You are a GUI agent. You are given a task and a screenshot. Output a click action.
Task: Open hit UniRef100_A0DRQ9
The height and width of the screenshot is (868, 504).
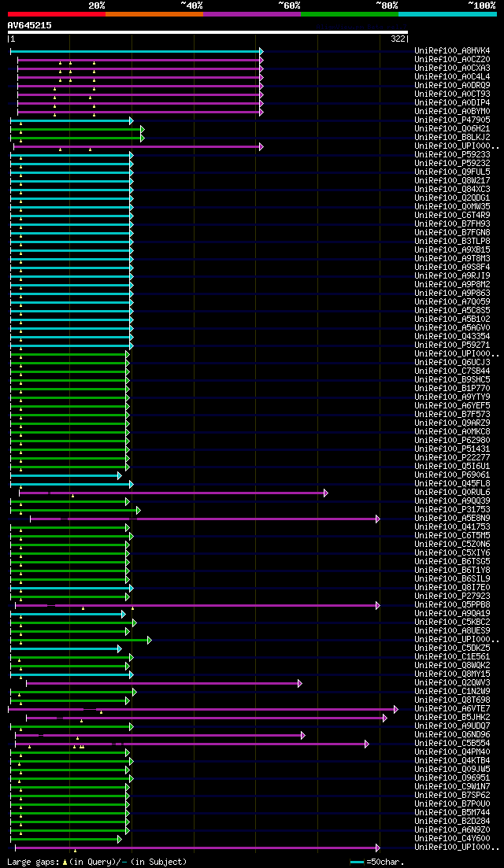[x=452, y=86]
